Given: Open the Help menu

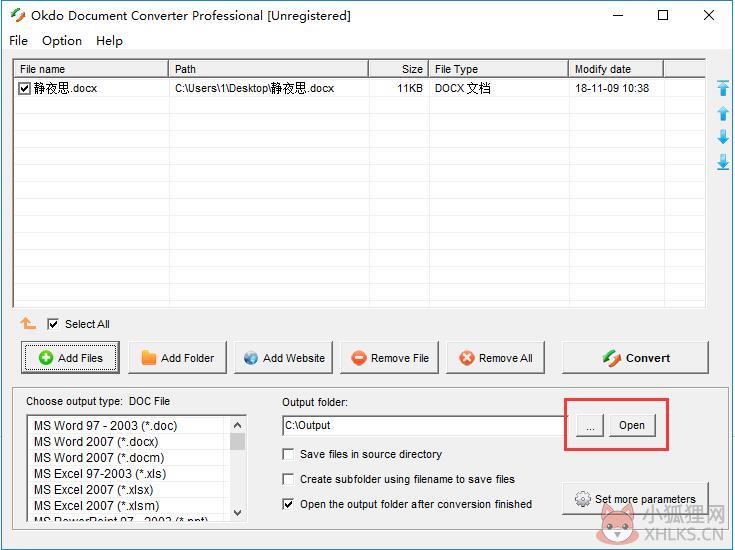Looking at the screenshot, I should (x=109, y=41).
